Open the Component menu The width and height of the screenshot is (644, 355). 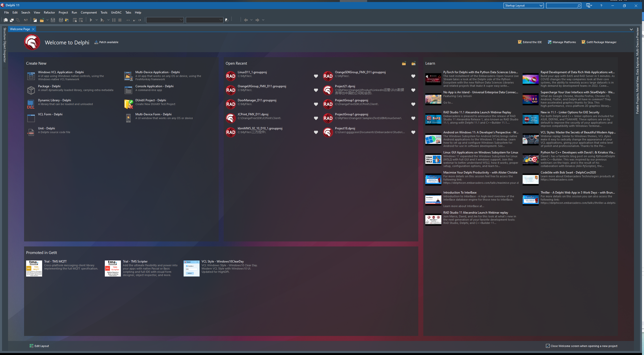(x=89, y=13)
